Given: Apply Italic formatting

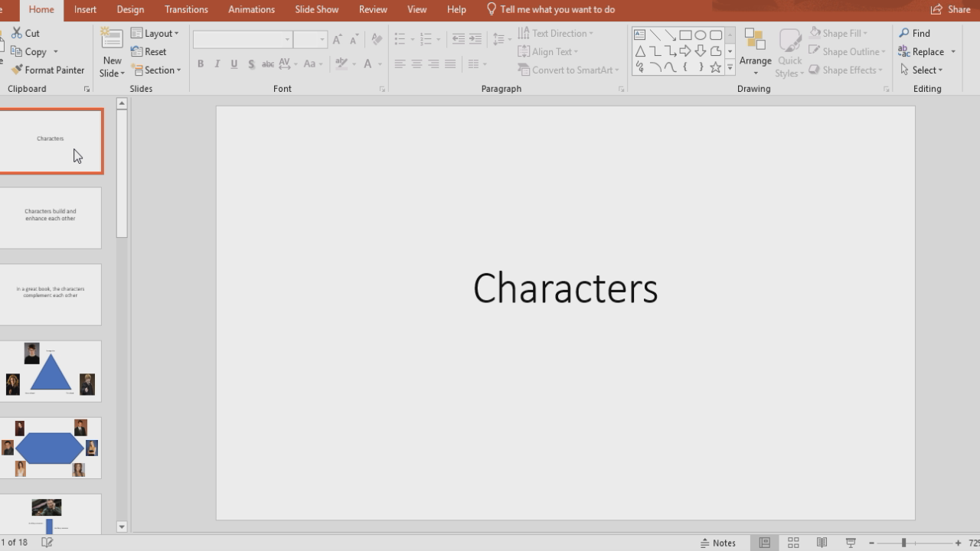Looking at the screenshot, I should pyautogui.click(x=217, y=64).
